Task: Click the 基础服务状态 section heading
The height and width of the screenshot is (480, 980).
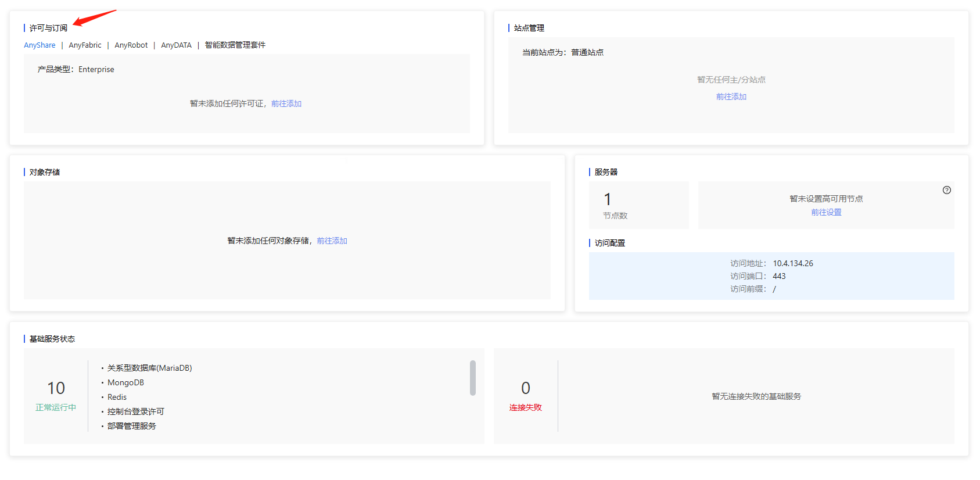Action: click(x=52, y=339)
